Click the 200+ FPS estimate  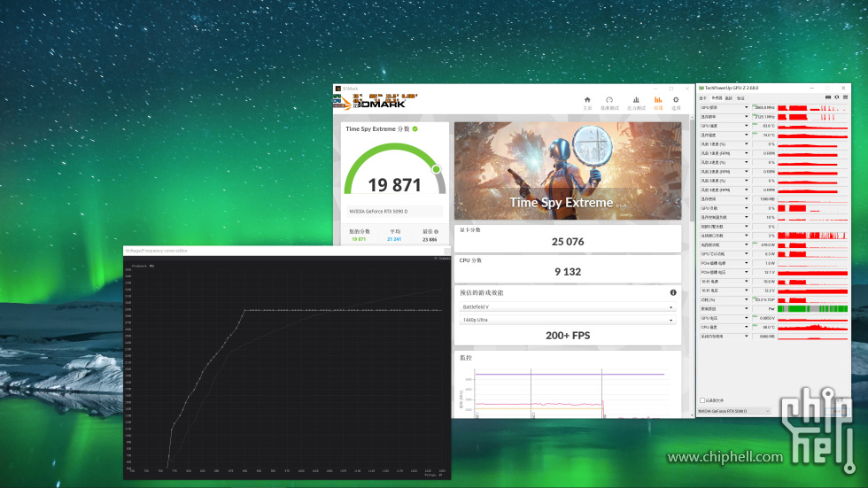[568, 336]
